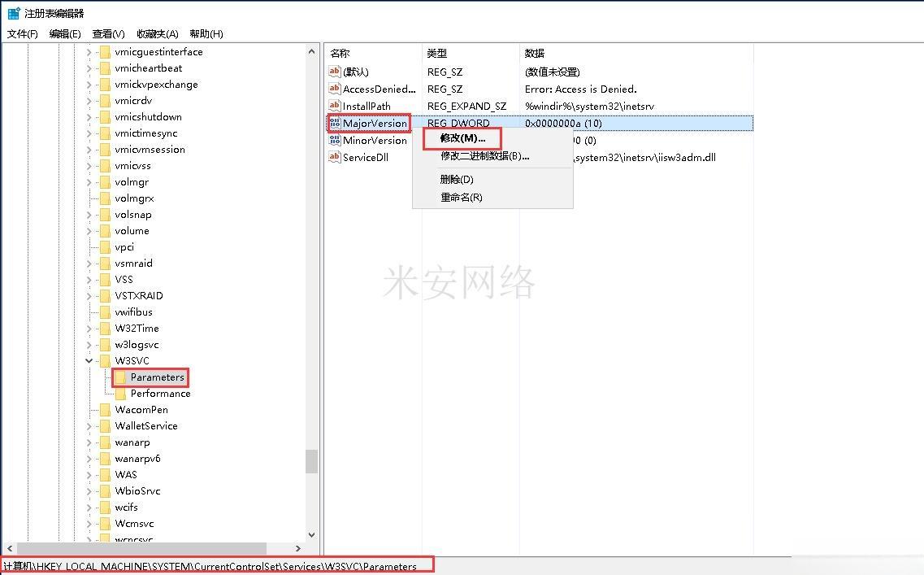Click the Performance folder icon

(120, 394)
